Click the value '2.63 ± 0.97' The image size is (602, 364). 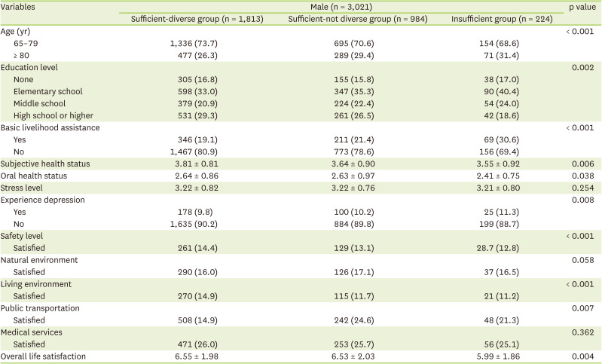point(353,176)
